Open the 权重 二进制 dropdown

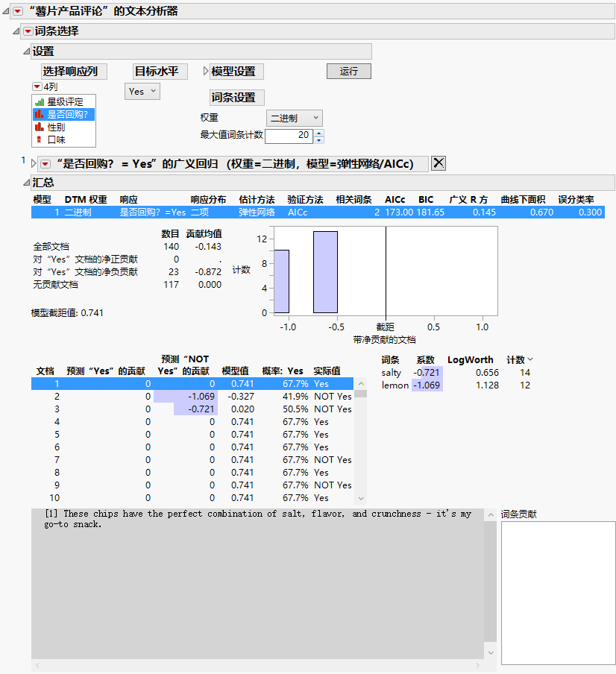click(295, 119)
